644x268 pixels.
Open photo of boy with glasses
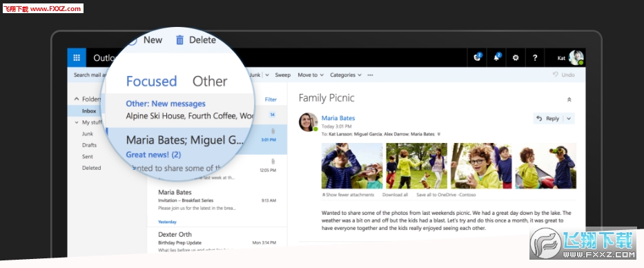(x=481, y=166)
